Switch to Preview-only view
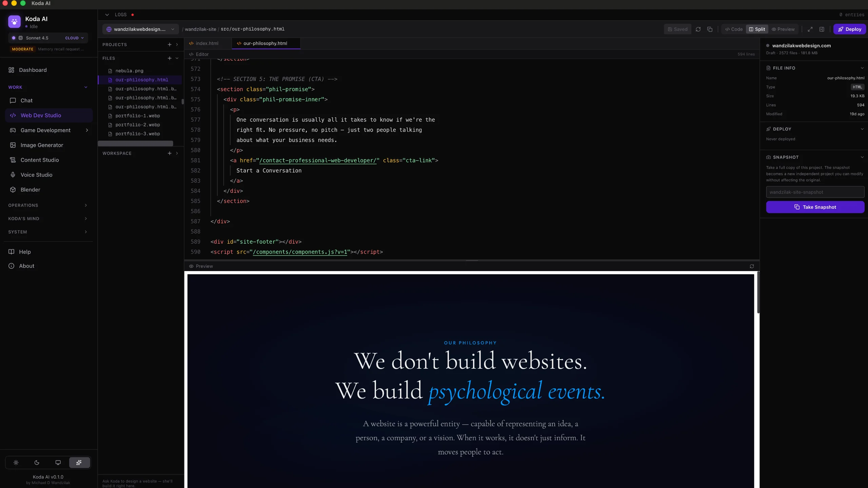Screen dimensions: 868x488 [783, 29]
